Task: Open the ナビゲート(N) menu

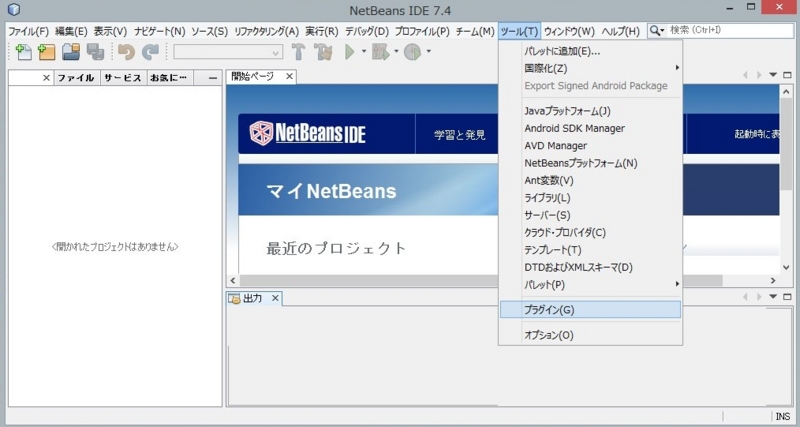Action: tap(160, 32)
